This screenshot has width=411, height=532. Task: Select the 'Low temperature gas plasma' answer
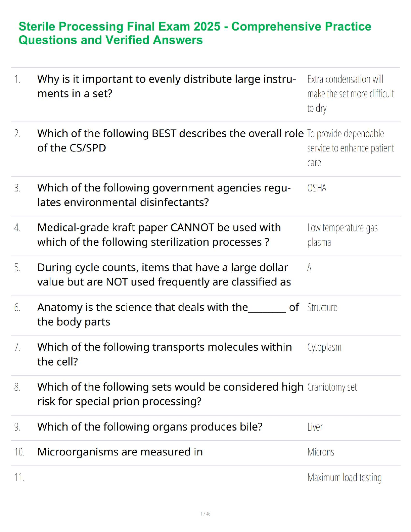342,235
